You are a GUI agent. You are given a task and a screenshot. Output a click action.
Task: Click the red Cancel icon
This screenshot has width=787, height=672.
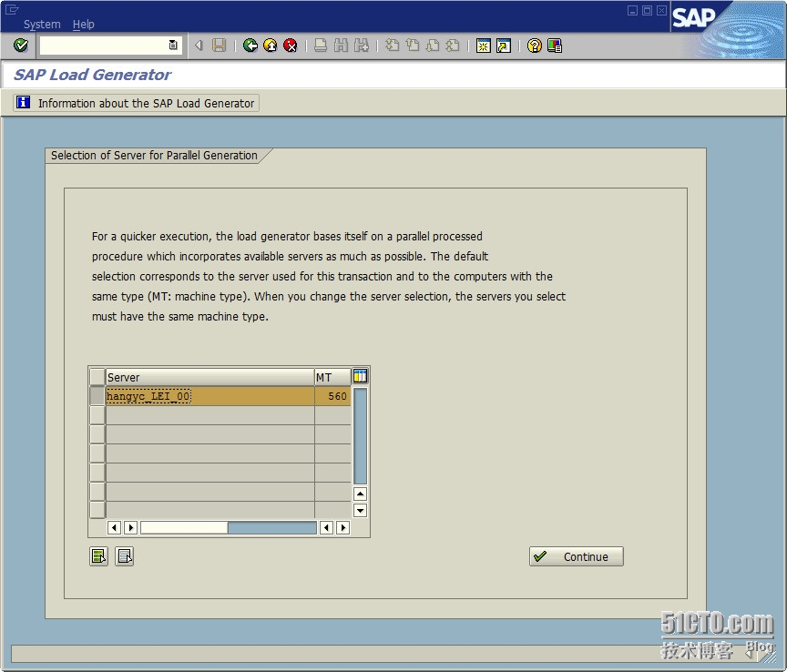pos(290,46)
